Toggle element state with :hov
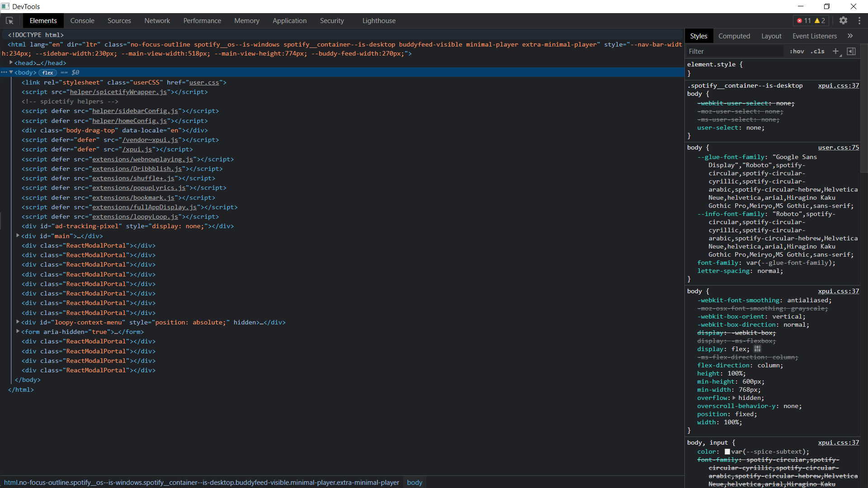Viewport: 868px width, 488px height. coord(797,51)
